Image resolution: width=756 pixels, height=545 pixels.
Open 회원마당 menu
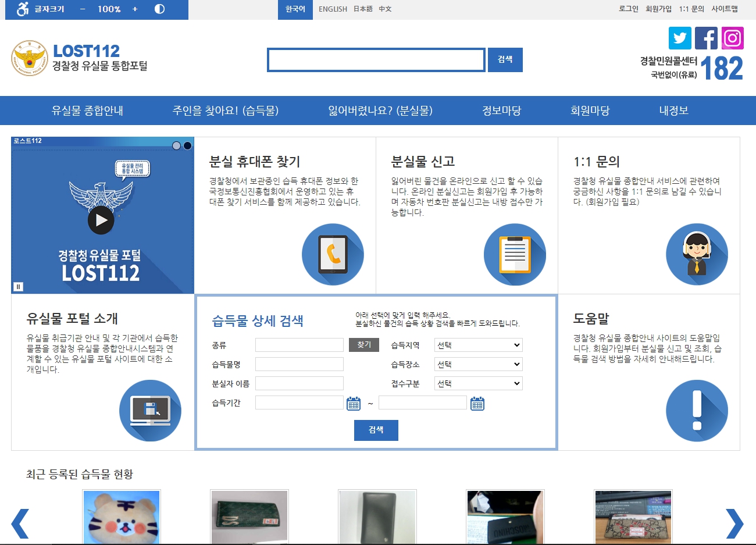tap(590, 111)
